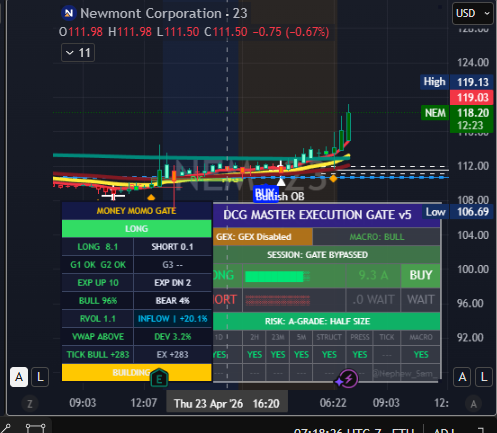Click YES under the 5M column
497x433 pixels.
(301, 355)
